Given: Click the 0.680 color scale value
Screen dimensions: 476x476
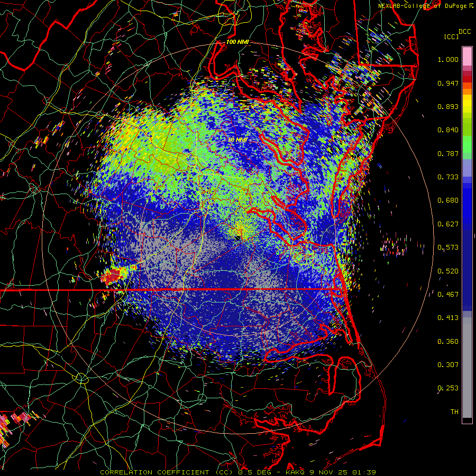Looking at the screenshot, I should (448, 200).
